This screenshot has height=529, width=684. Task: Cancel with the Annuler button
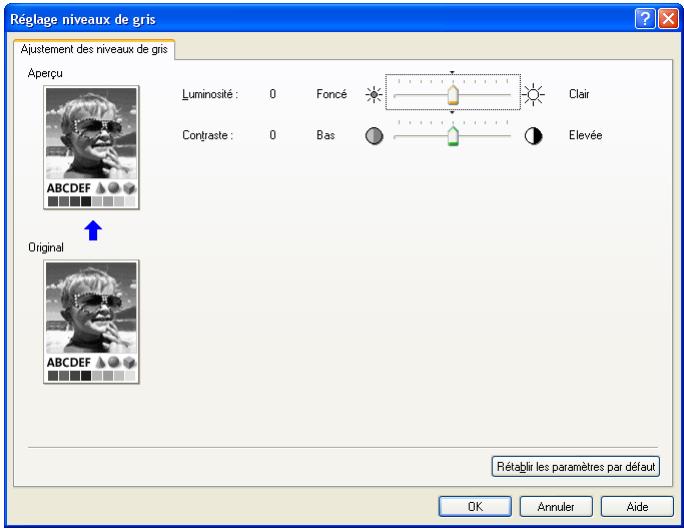556,506
